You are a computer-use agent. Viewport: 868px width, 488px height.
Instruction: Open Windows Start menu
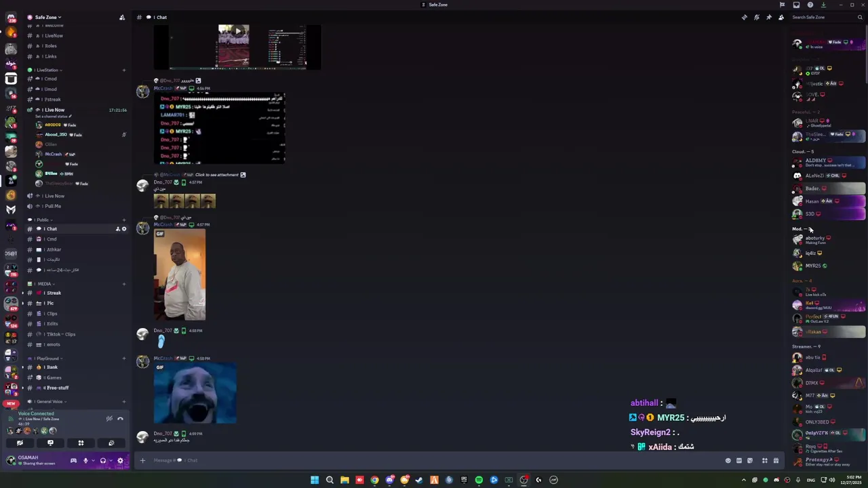(315, 480)
